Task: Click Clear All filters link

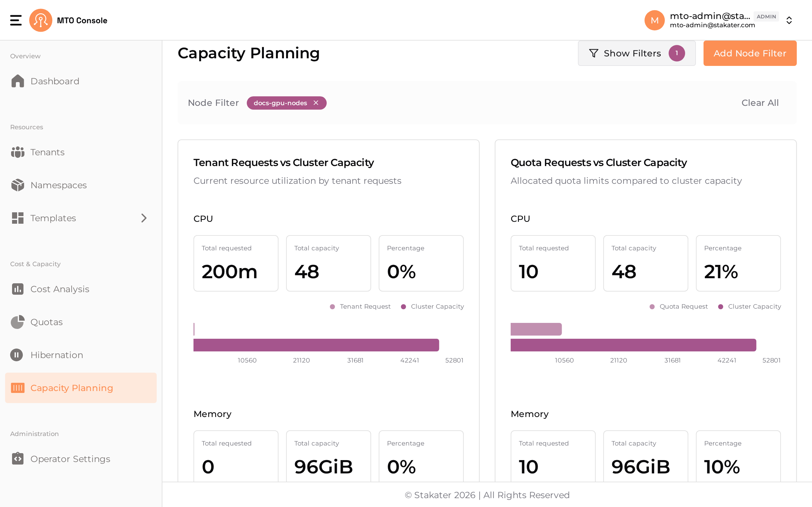Action: click(x=760, y=103)
